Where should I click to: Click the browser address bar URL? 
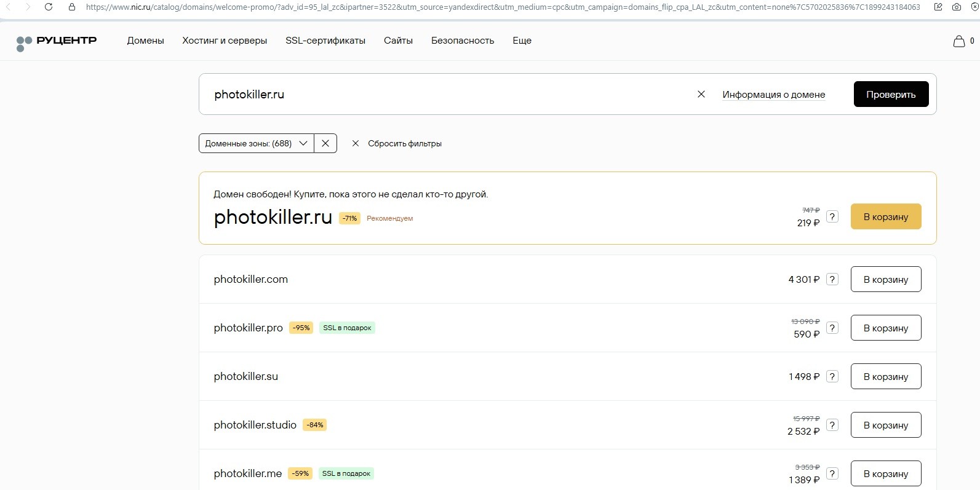click(503, 7)
